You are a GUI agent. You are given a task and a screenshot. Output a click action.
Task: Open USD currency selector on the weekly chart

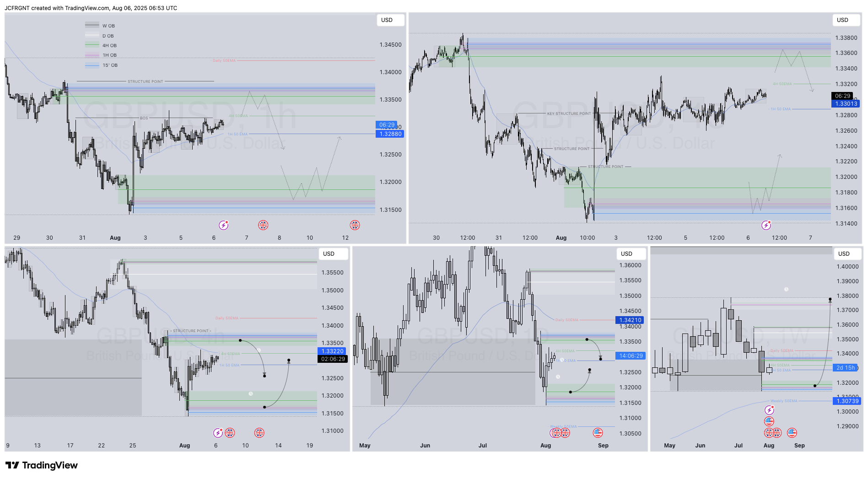click(847, 254)
